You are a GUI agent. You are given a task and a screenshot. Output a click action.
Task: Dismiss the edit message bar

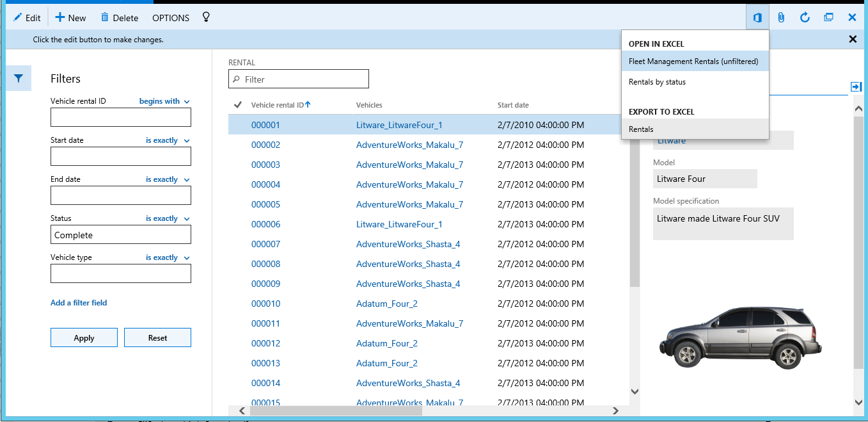[x=853, y=39]
